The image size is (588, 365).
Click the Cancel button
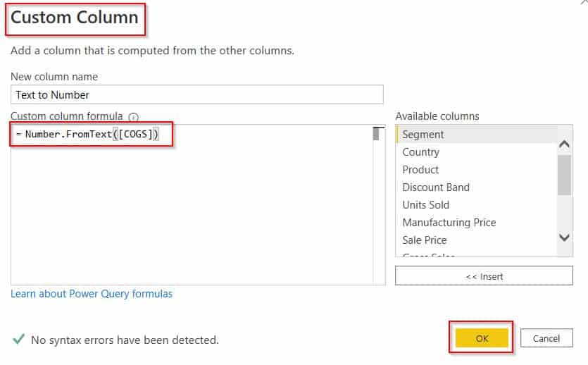click(546, 338)
